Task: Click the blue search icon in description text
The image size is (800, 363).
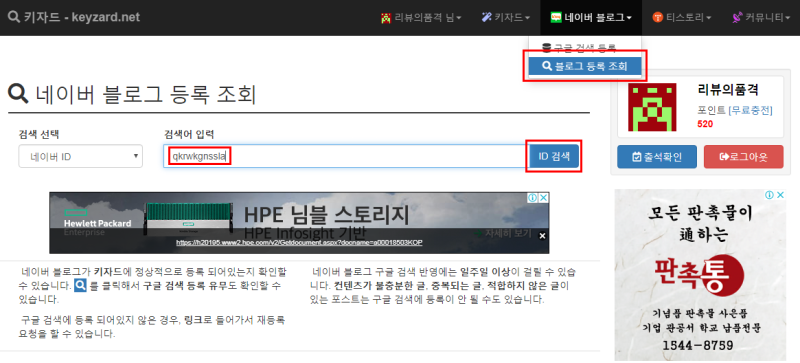Action: (x=81, y=285)
